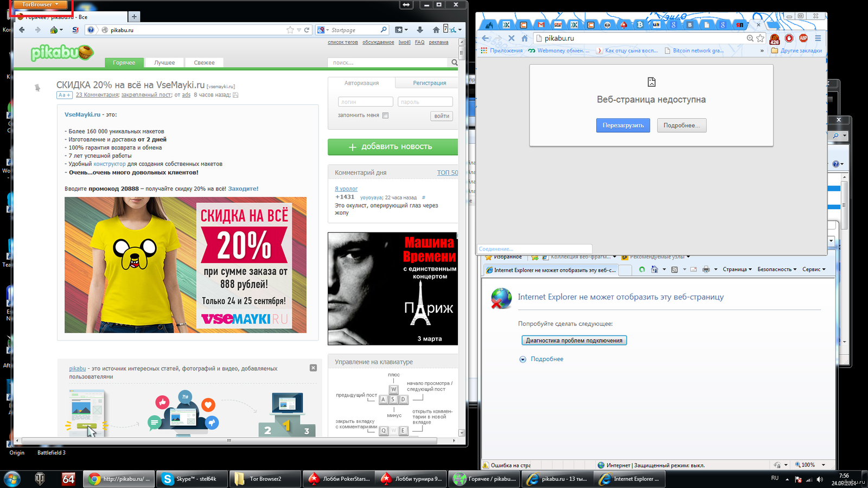Expand 'Безопасность' menu in Internet Explorer
This screenshot has width=868, height=488.
pos(777,269)
